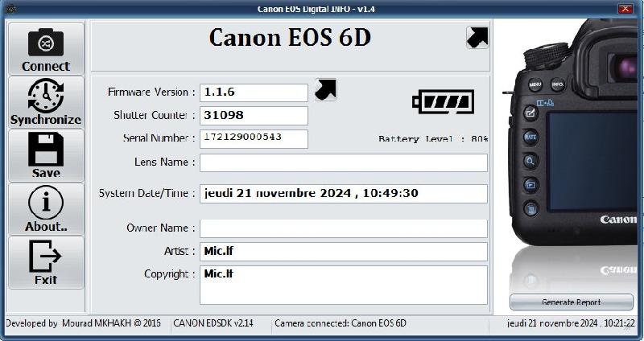Click the 'Copyright :' label
The height and width of the screenshot is (341, 644).
click(x=170, y=273)
